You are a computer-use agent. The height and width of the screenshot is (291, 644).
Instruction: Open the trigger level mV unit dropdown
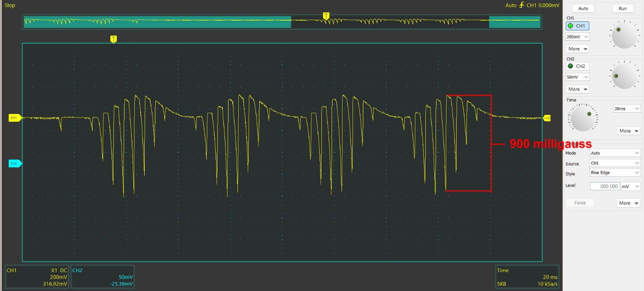(630, 186)
